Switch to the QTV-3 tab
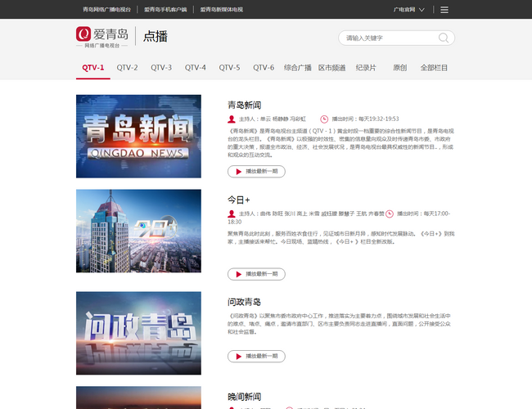Image resolution: width=532 pixels, height=409 pixels. (161, 68)
